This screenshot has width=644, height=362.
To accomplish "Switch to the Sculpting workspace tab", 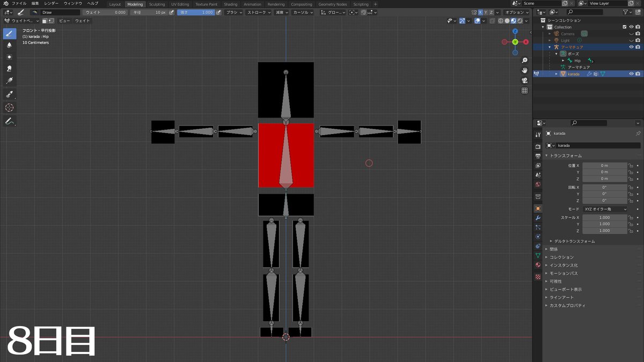I will click(x=157, y=4).
